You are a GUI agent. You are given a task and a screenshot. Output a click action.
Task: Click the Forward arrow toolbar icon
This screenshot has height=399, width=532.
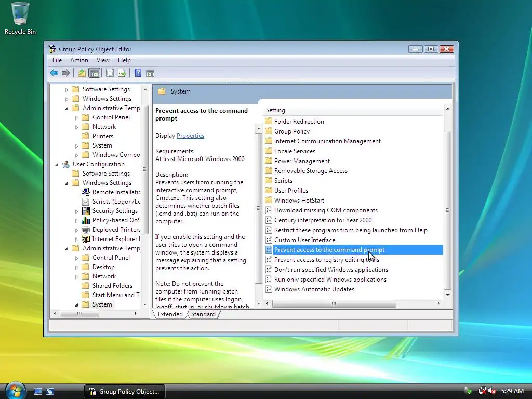pyautogui.click(x=66, y=73)
